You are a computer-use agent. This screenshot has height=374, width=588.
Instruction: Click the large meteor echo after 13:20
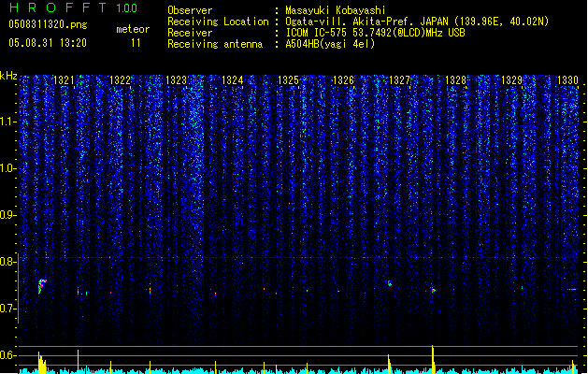[42, 286]
